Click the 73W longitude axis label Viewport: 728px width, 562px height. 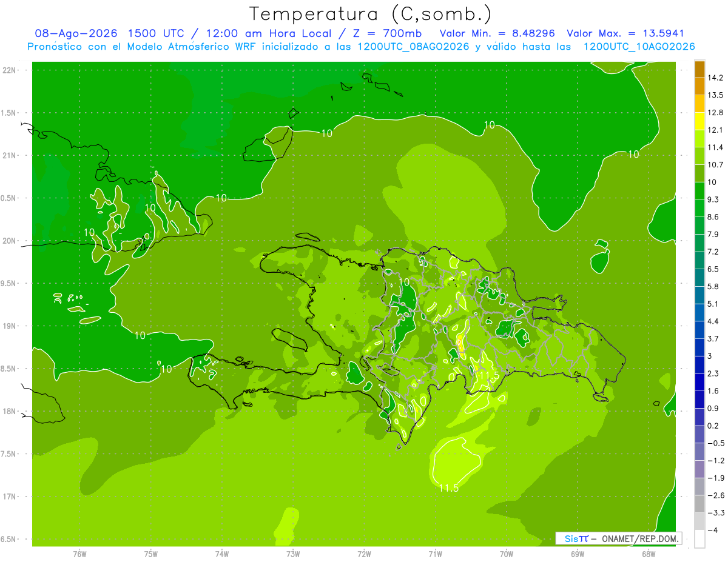click(x=293, y=554)
